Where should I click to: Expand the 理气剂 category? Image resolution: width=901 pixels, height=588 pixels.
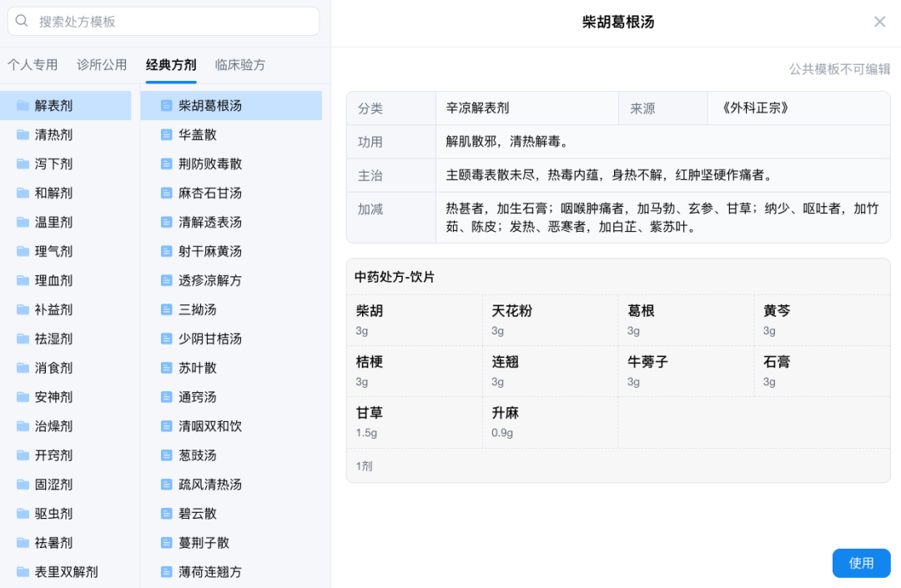click(x=53, y=252)
